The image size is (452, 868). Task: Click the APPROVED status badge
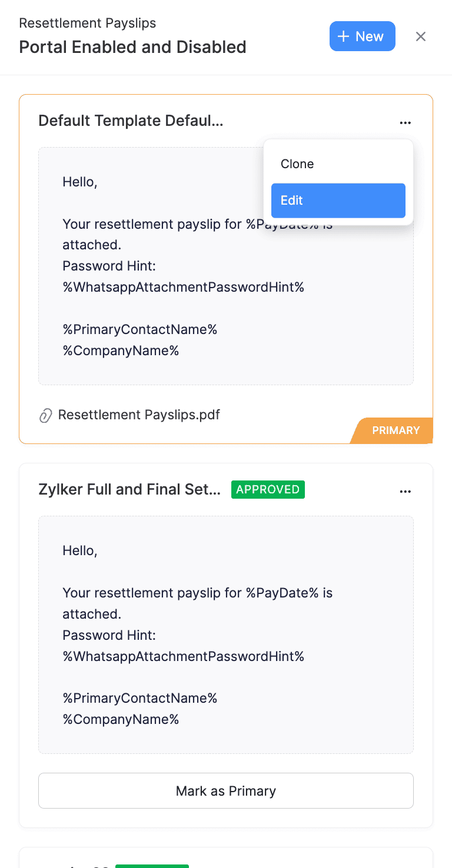[268, 489]
